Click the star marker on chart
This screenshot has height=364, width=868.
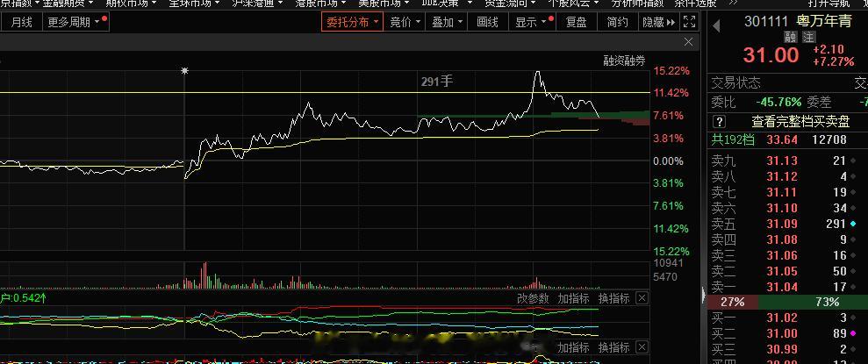[185, 71]
